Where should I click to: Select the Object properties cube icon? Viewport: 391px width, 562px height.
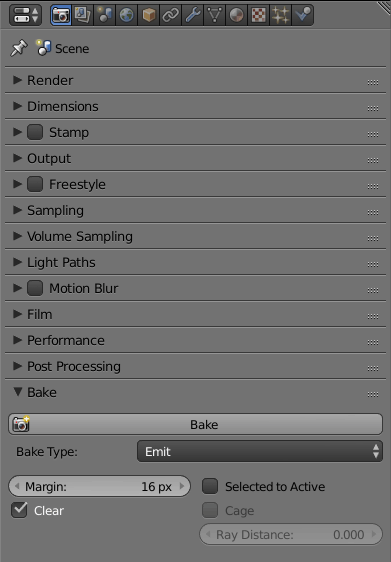[x=149, y=15]
